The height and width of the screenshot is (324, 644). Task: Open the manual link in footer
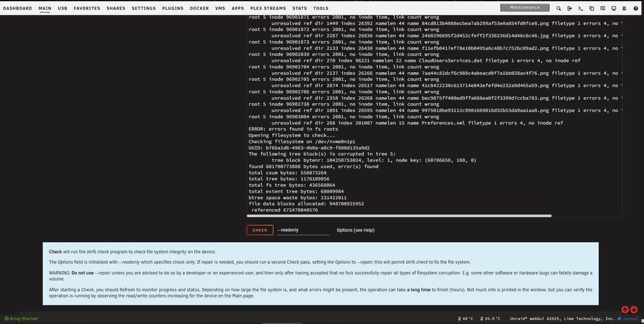click(629, 319)
